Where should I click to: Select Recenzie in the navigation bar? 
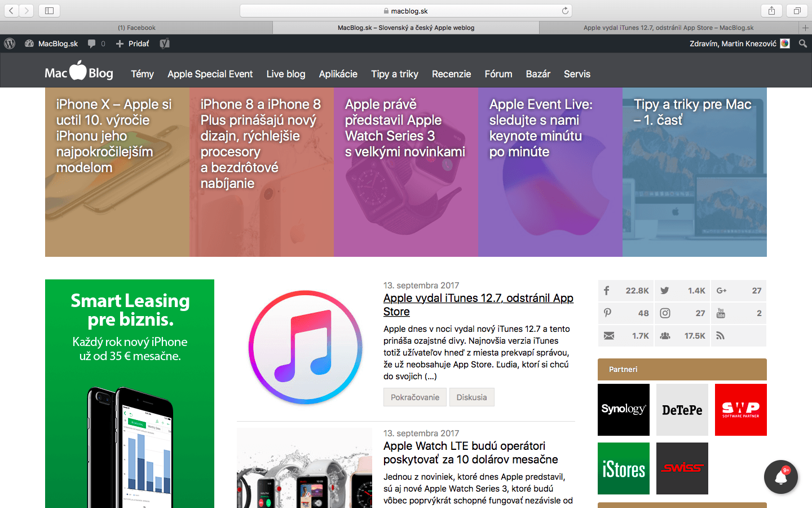[451, 74]
